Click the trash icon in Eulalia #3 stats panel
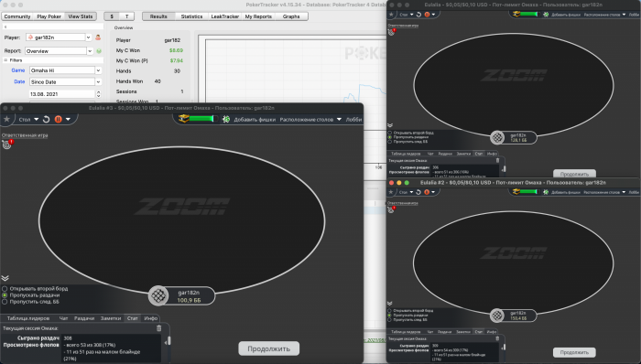This screenshot has width=641, height=364. coord(159,328)
